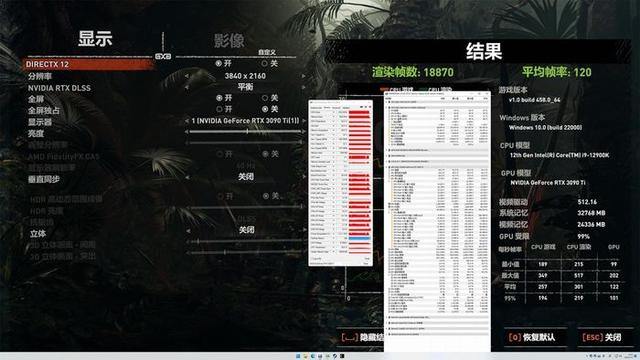This screenshot has width=640, height=360.
Task: Click the 24336 MB video memory value
Action: click(x=591, y=224)
